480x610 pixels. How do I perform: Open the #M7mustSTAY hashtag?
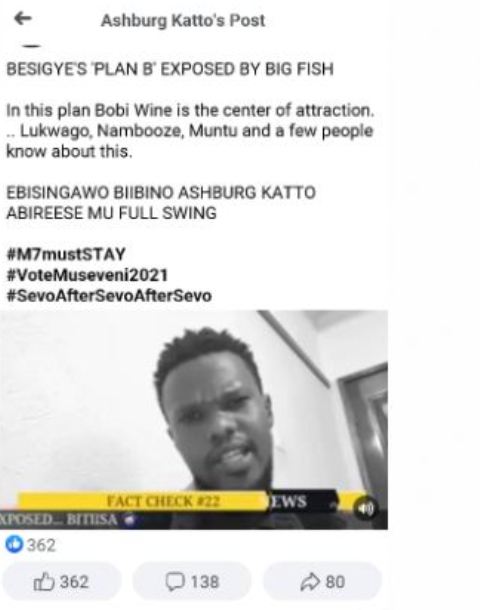(x=66, y=254)
